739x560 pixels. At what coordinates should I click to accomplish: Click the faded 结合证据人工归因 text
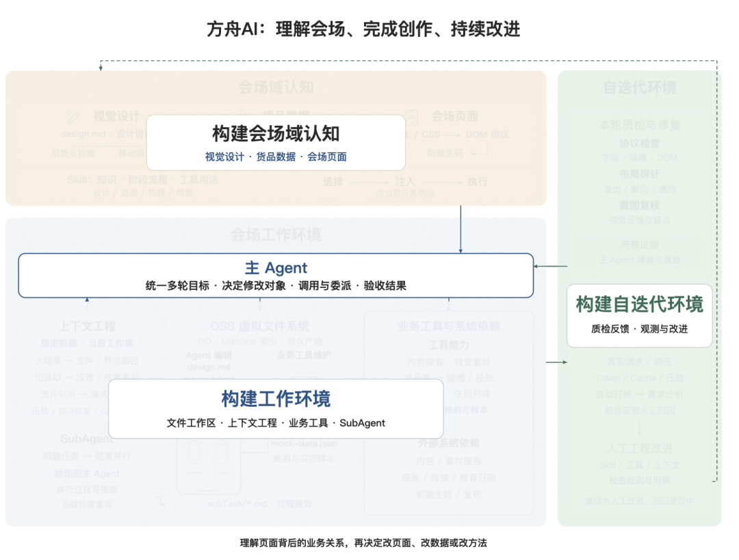640,410
